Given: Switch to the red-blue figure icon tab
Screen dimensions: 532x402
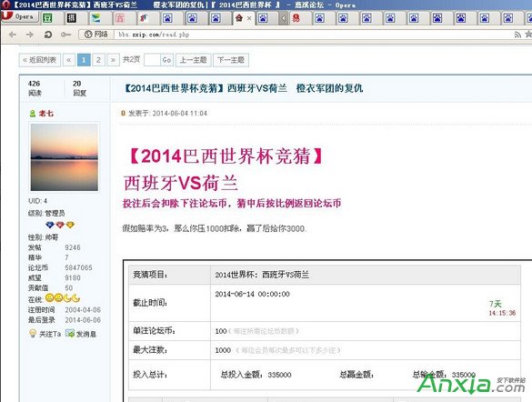Looking at the screenshot, I should click(x=144, y=18).
